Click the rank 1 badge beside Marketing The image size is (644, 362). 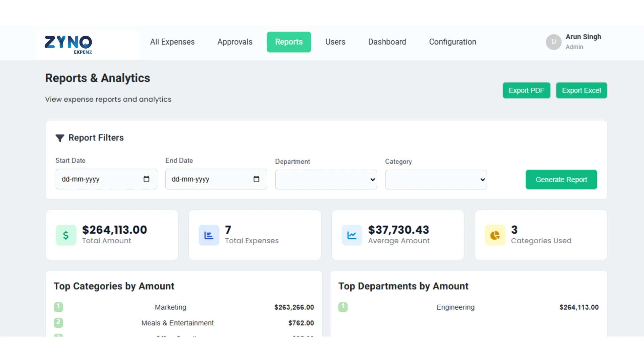pos(58,307)
